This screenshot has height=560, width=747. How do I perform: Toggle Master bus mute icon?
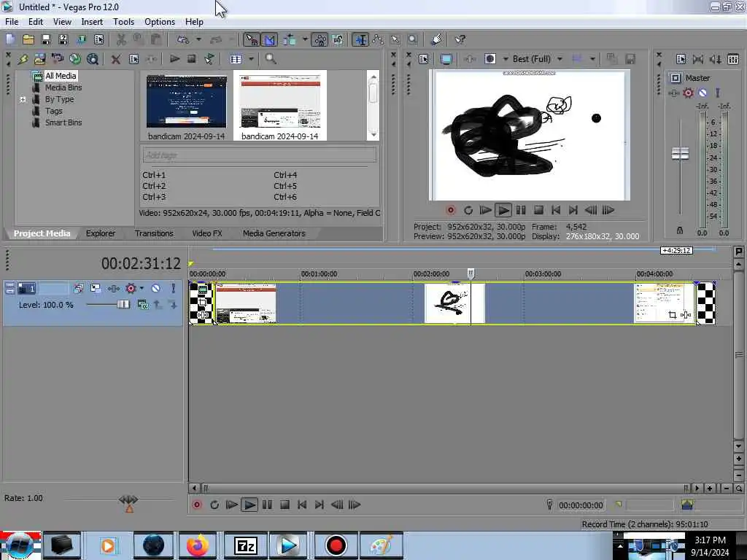[703, 93]
